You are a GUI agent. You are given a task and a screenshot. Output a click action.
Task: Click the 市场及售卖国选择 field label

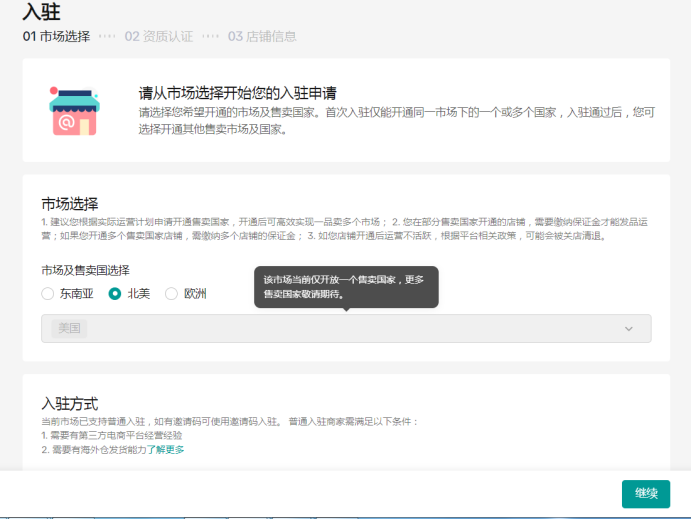coord(85,270)
